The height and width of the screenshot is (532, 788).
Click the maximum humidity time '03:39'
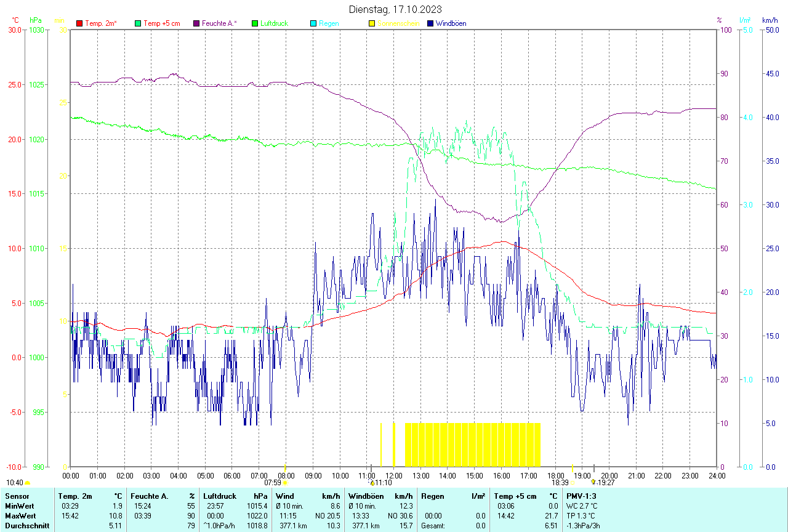click(x=142, y=516)
